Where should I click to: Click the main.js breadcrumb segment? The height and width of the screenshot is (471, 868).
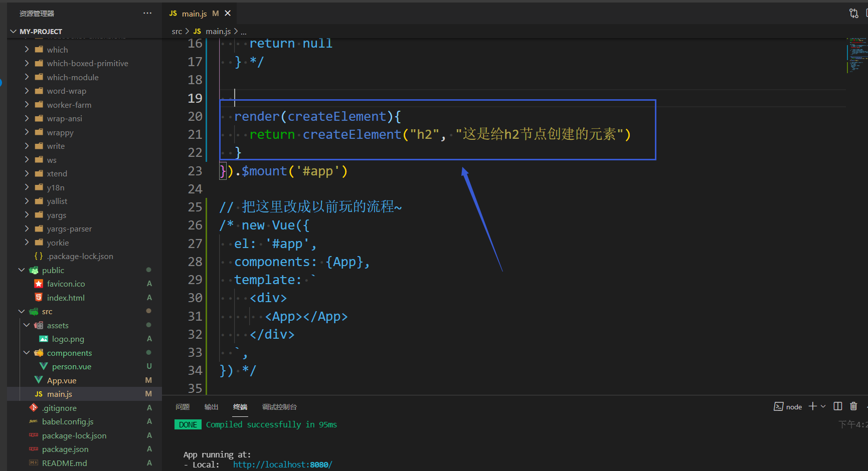(218, 31)
